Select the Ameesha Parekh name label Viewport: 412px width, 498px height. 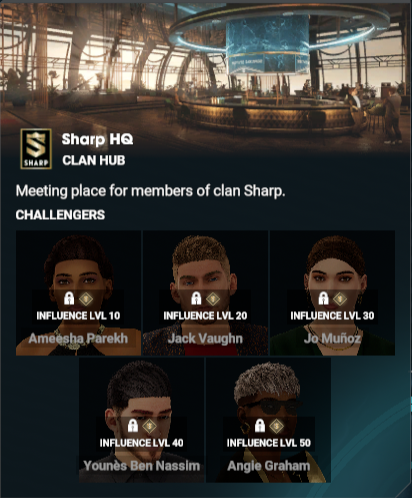(78, 338)
